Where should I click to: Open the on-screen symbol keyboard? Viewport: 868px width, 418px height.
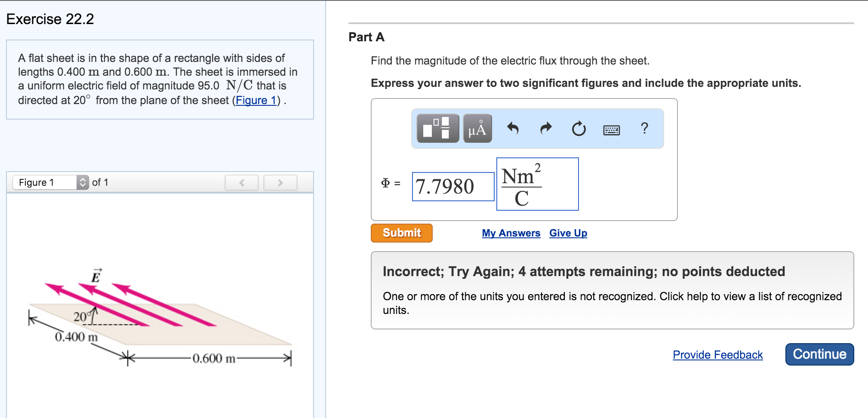[612, 129]
